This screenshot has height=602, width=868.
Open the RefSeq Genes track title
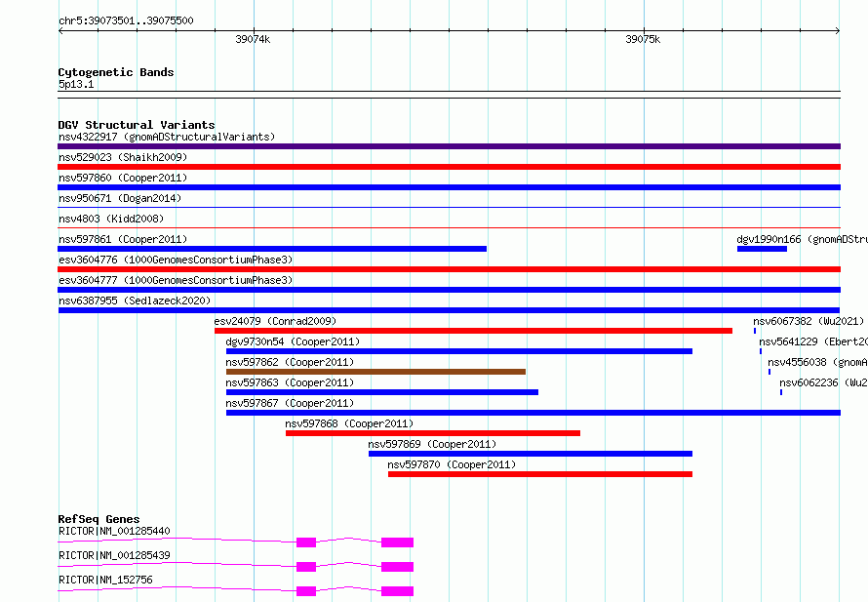pos(99,519)
